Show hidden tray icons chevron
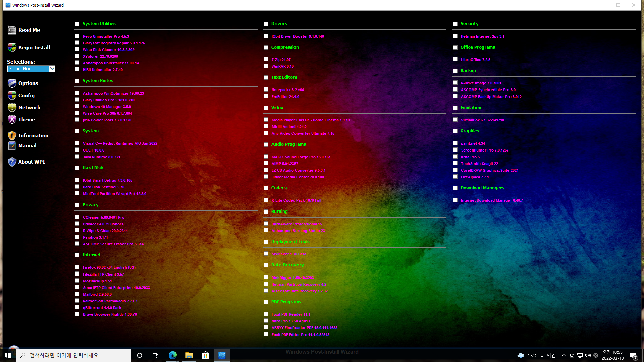The image size is (644, 362). coord(564,355)
